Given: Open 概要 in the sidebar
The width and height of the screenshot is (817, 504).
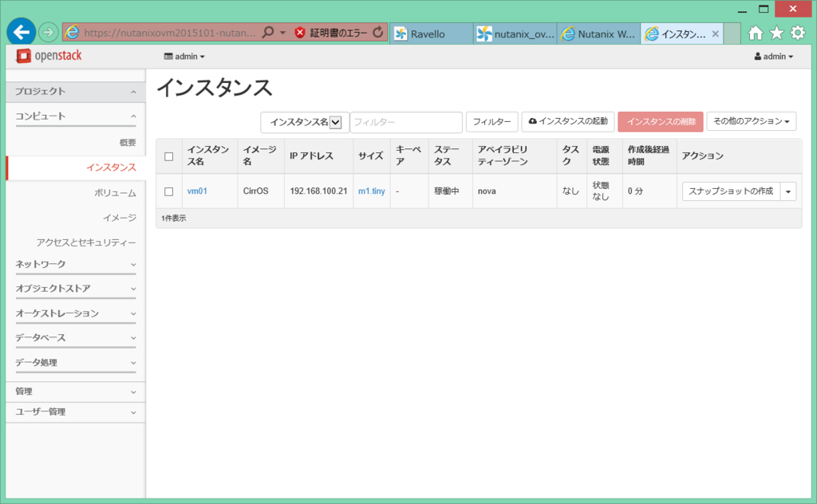Looking at the screenshot, I should pyautogui.click(x=127, y=142).
